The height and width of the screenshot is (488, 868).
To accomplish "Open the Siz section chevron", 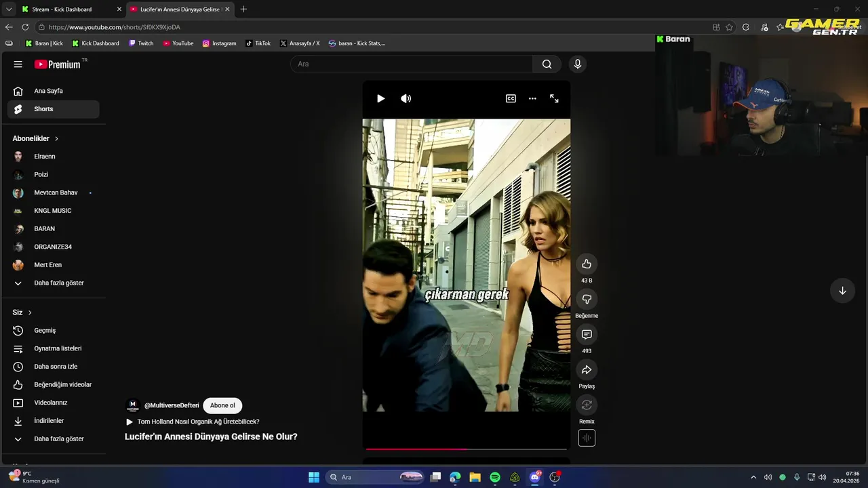I will point(30,312).
